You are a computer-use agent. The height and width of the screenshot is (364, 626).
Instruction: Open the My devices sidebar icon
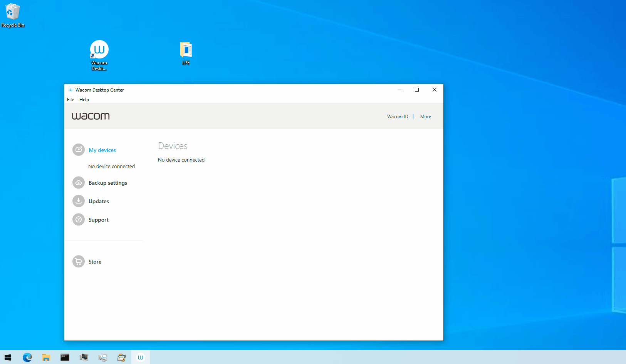[x=79, y=150]
